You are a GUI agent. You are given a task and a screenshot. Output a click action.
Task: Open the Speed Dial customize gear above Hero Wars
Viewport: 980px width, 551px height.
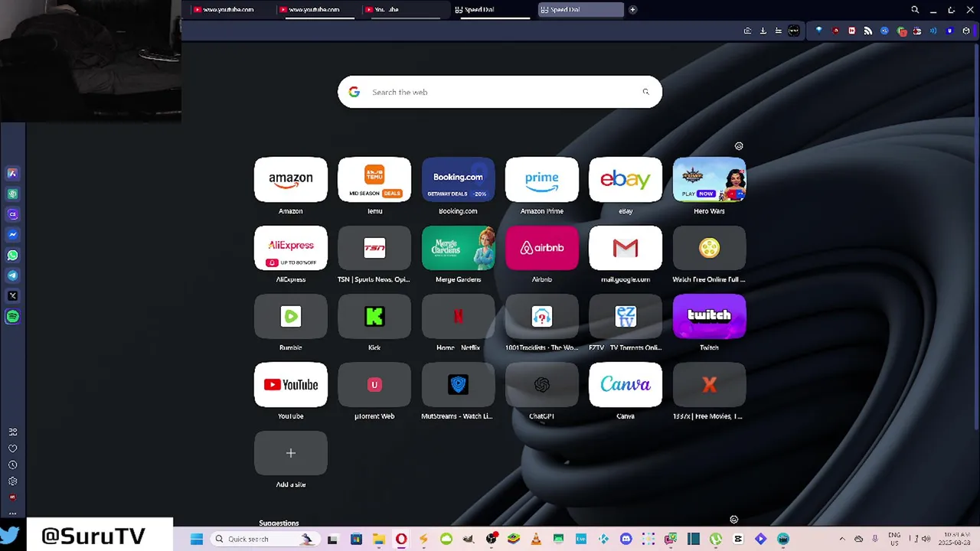pyautogui.click(x=739, y=146)
